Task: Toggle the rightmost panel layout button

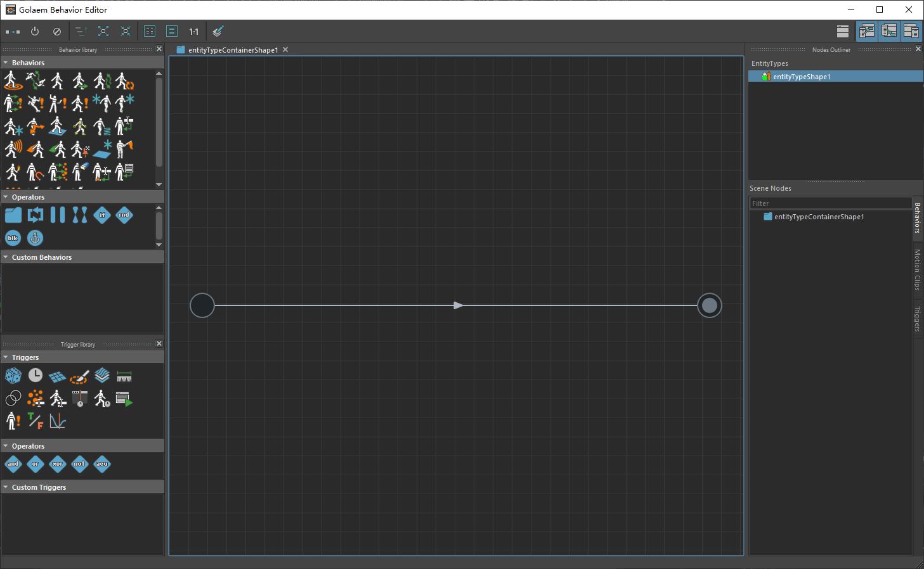Action: click(x=911, y=31)
